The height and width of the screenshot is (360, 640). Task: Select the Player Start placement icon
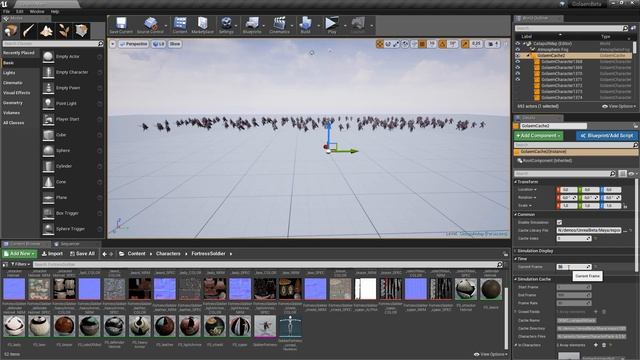coord(48,119)
